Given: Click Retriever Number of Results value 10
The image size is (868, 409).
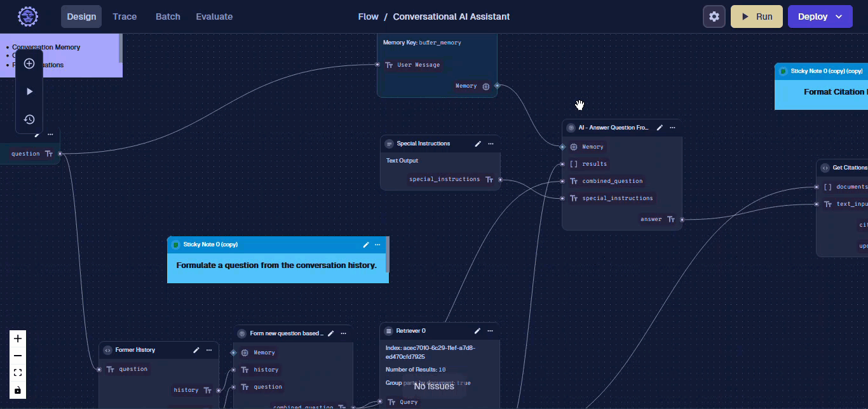Looking at the screenshot, I should pyautogui.click(x=442, y=370).
